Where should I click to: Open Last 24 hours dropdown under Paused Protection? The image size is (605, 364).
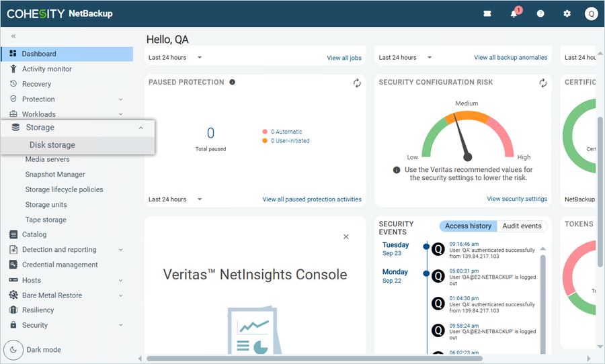tap(175, 199)
